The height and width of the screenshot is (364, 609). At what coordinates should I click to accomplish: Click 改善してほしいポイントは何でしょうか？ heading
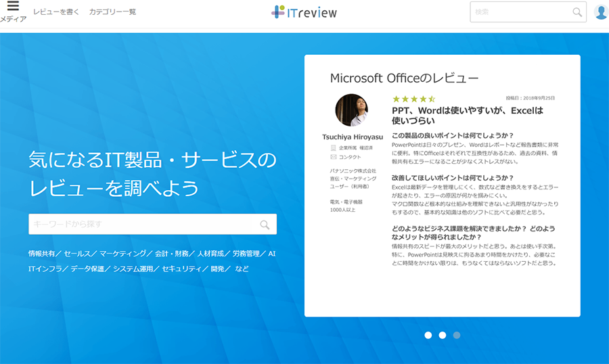453,178
